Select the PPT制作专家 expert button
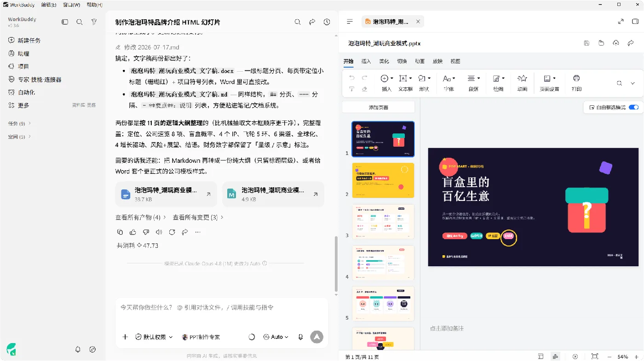 click(201, 337)
